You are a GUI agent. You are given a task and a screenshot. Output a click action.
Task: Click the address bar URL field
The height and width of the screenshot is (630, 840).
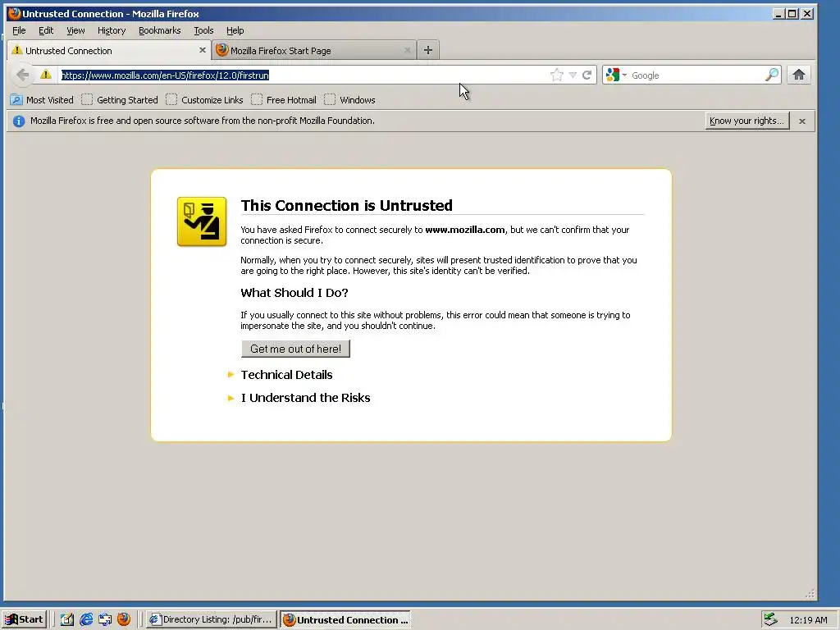pyautogui.click(x=303, y=75)
